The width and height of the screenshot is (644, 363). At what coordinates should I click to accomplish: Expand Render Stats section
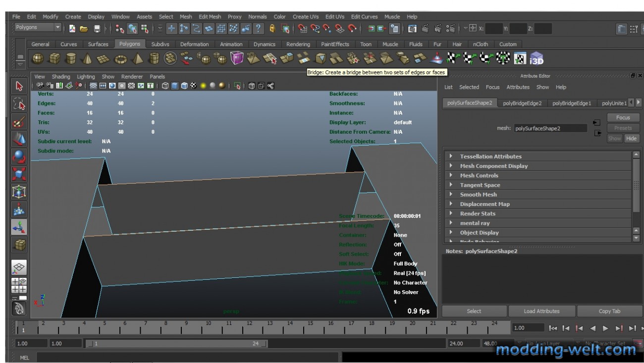[537, 213]
